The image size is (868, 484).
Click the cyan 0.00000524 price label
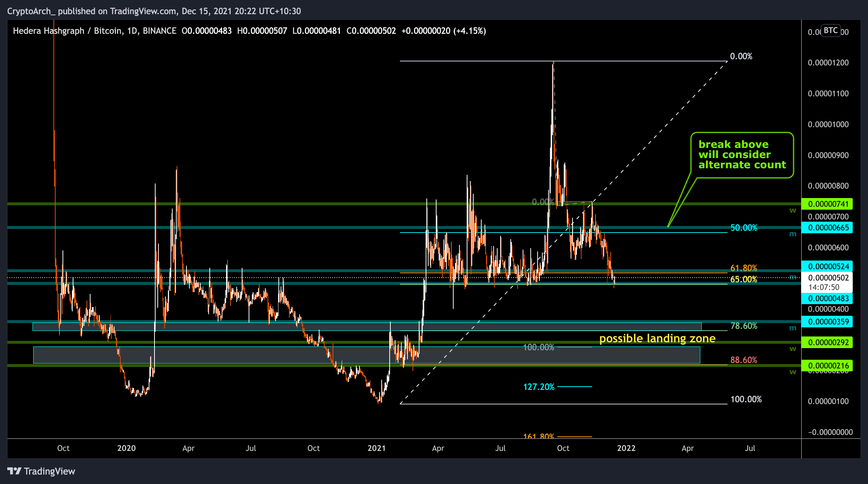point(827,266)
